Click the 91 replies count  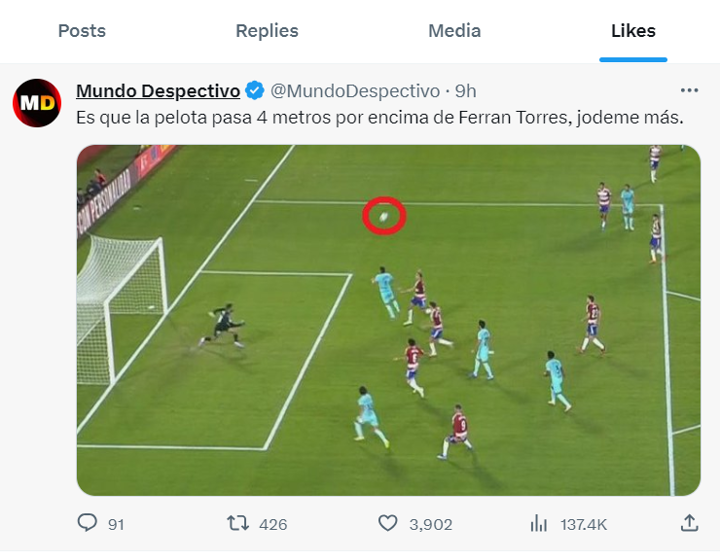pos(116,524)
